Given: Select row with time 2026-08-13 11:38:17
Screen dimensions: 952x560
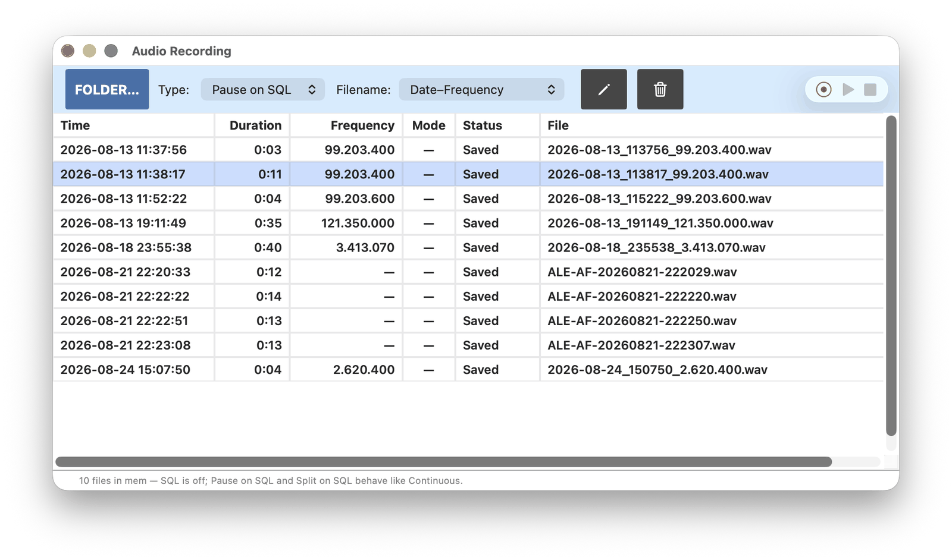Looking at the screenshot, I should pos(468,174).
